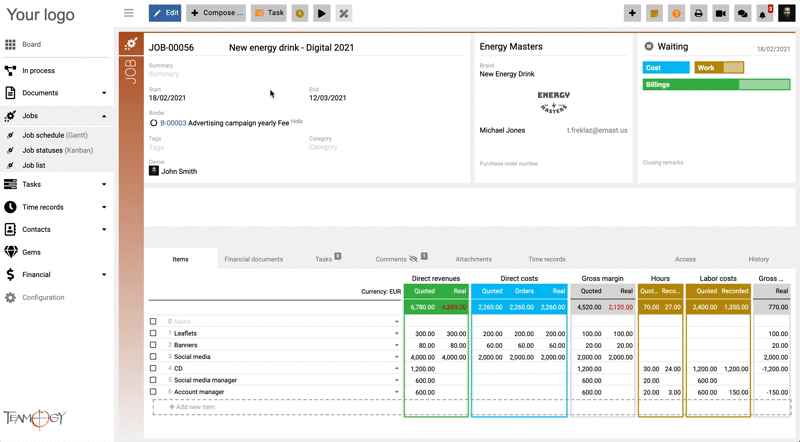This screenshot has height=442, width=800.
Task: Click the hidden-eye icon on Comments tab
Action: [413, 259]
